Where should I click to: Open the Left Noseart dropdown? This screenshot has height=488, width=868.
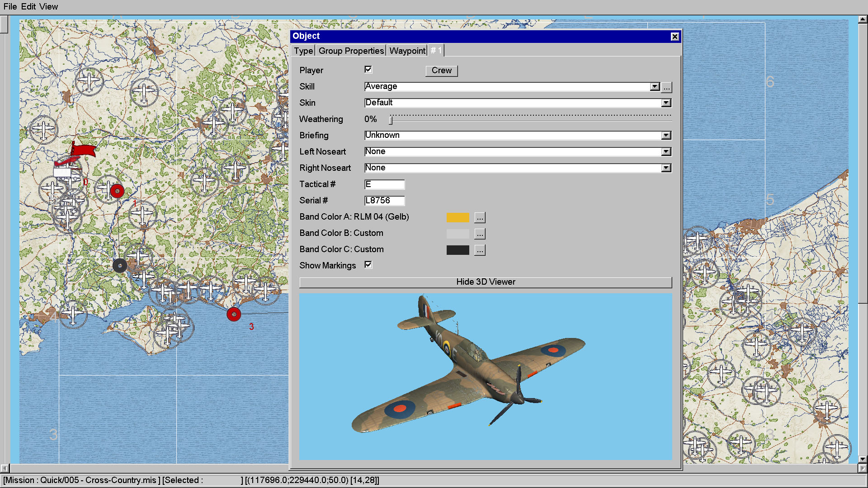click(666, 152)
